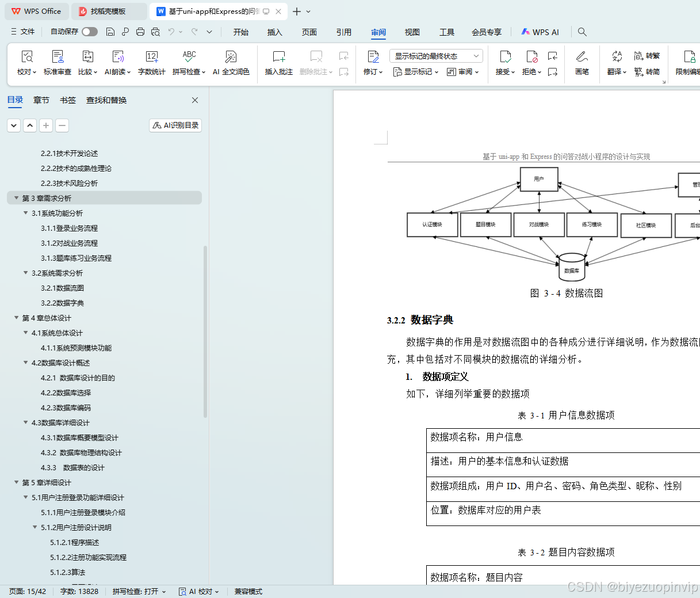
Task: Click the AI识别目录 button
Action: (175, 125)
